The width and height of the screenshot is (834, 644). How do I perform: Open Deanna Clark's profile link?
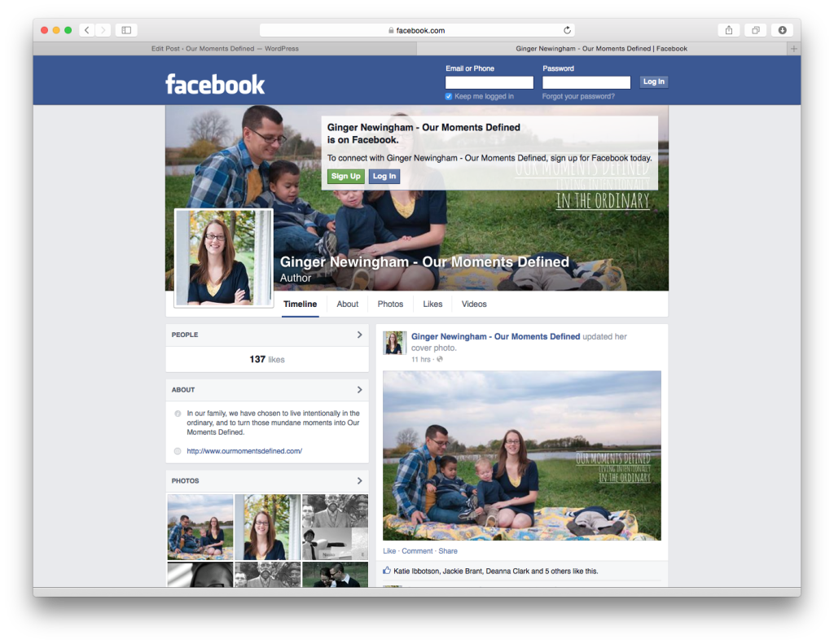507,572
